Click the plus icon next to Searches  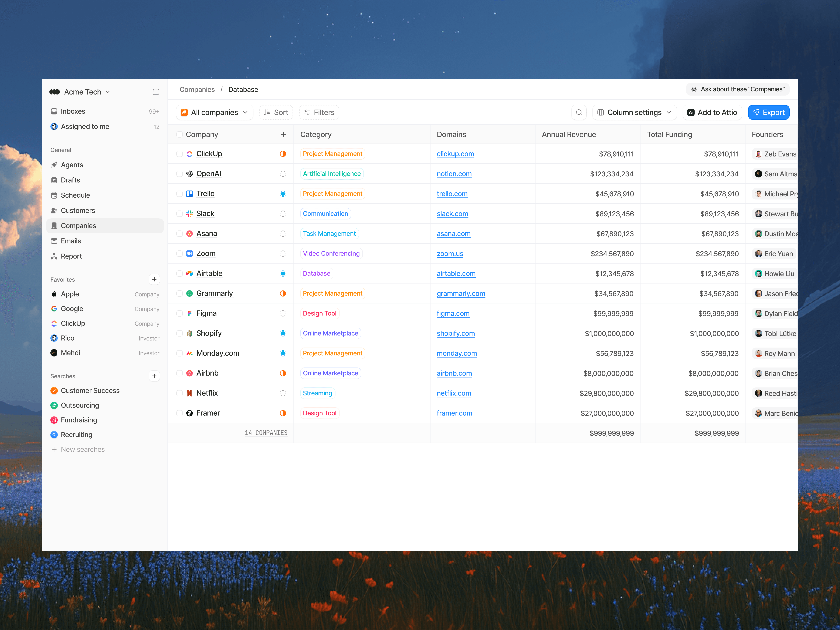pos(154,376)
